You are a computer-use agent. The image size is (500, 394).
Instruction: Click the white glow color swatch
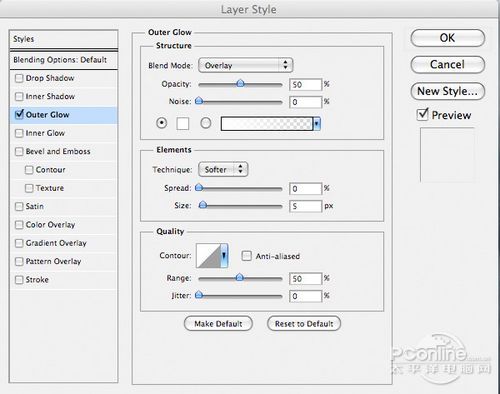(x=183, y=123)
